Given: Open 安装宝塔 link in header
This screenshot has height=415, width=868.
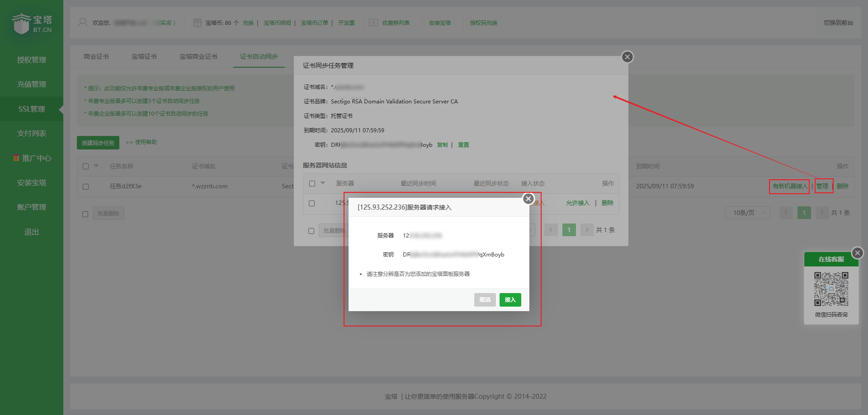Looking at the screenshot, I should coord(440,23).
